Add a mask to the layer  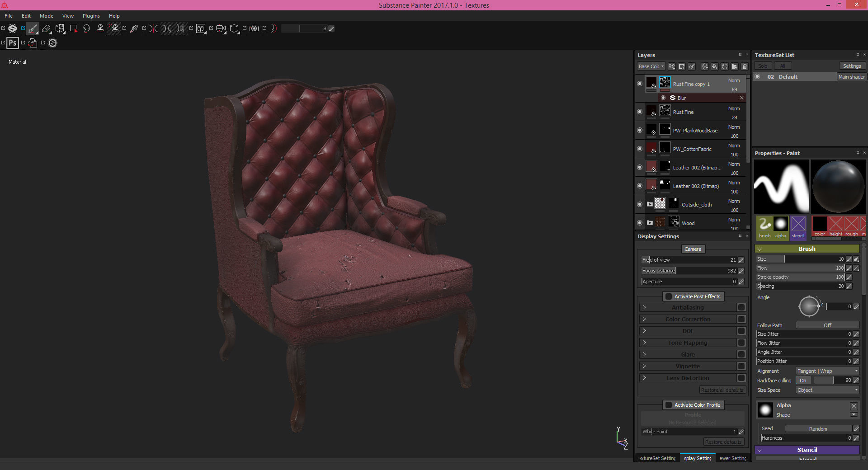pyautogui.click(x=682, y=66)
